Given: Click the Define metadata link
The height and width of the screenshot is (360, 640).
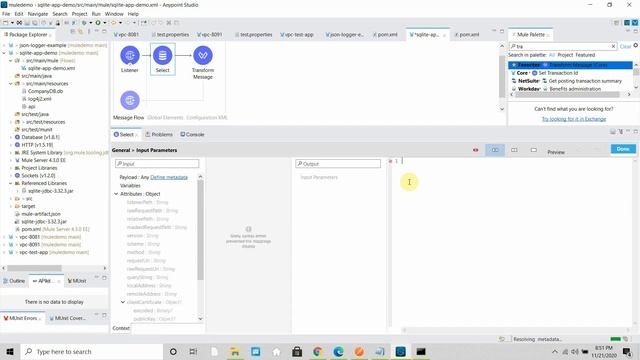Looking at the screenshot, I should (x=169, y=177).
